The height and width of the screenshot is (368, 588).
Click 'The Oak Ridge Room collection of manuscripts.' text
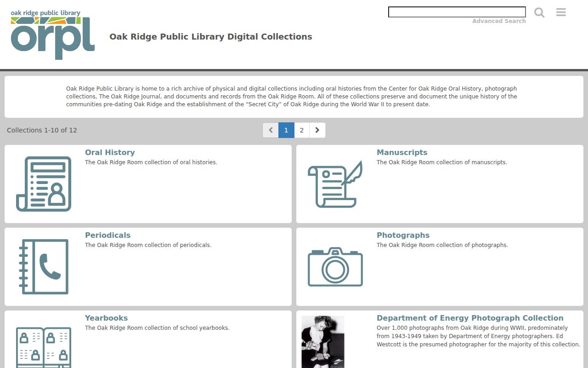tap(442, 162)
